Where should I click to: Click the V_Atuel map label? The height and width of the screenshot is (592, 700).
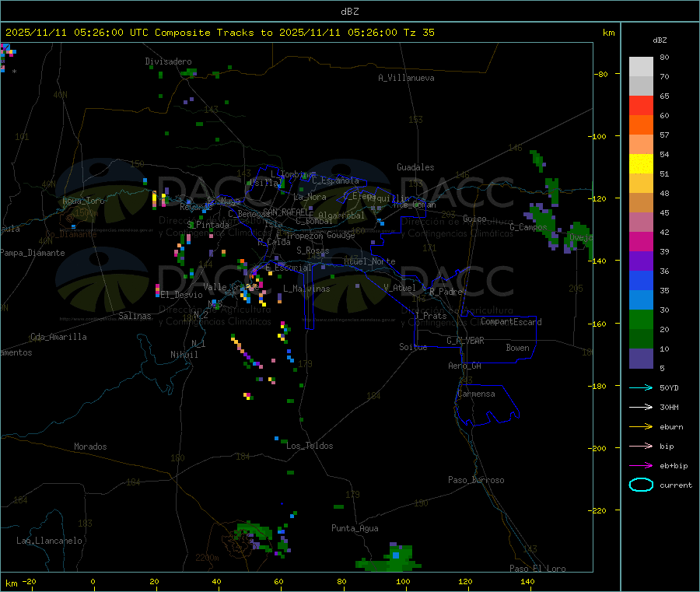tap(400, 288)
